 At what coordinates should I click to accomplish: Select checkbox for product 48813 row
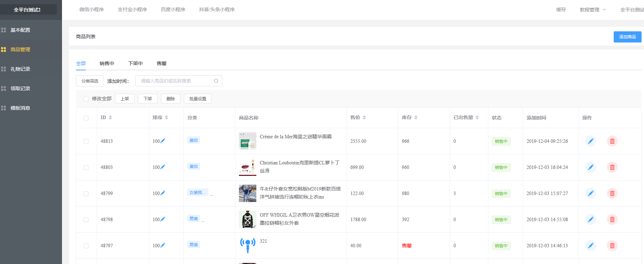pyautogui.click(x=86, y=141)
